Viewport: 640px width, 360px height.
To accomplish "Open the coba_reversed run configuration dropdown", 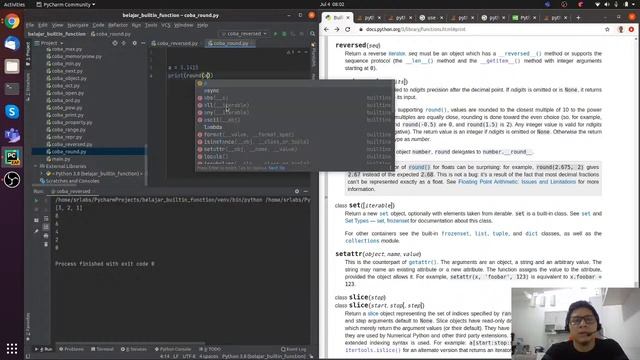I will pyautogui.click(x=244, y=33).
